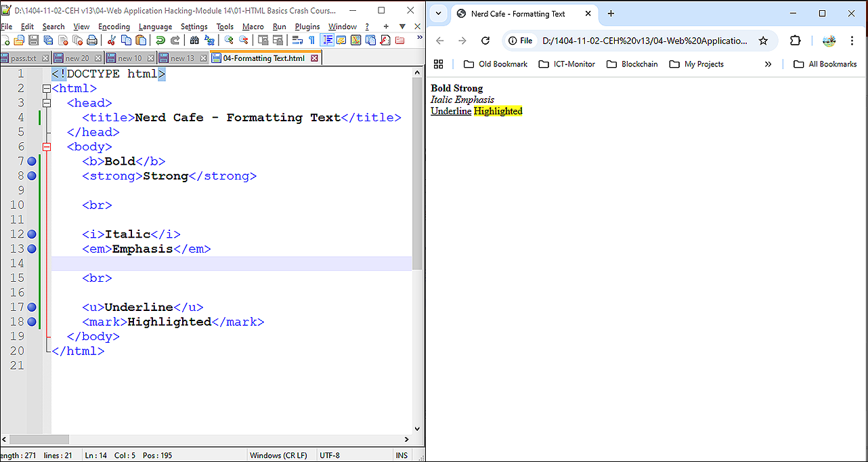The width and height of the screenshot is (868, 462).
Task: Open the ICT-Monitor bookmark folder
Action: 566,64
